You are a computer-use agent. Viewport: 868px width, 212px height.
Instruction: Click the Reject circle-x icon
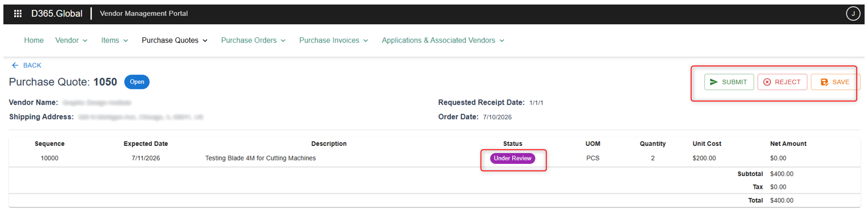pos(767,82)
